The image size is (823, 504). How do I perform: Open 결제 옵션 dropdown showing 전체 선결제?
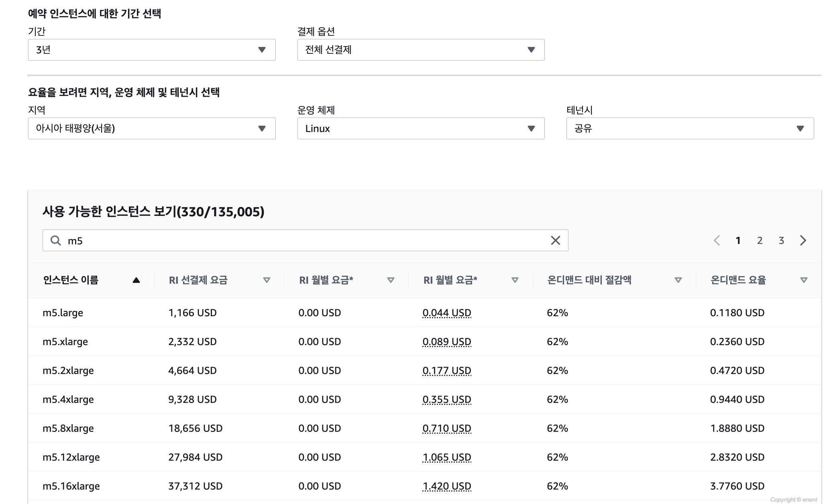(421, 50)
